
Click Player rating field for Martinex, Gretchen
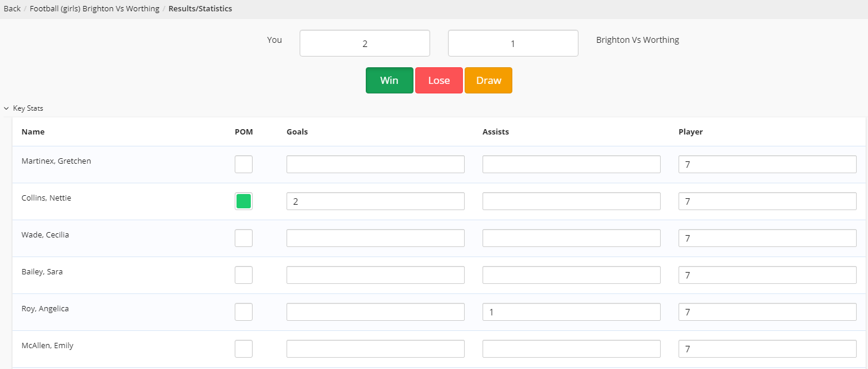(x=767, y=164)
